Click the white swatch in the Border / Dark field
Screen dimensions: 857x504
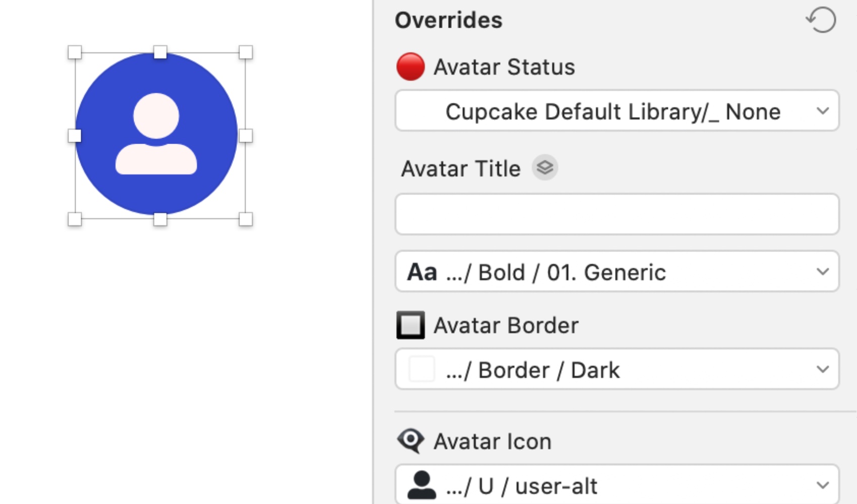(x=421, y=369)
